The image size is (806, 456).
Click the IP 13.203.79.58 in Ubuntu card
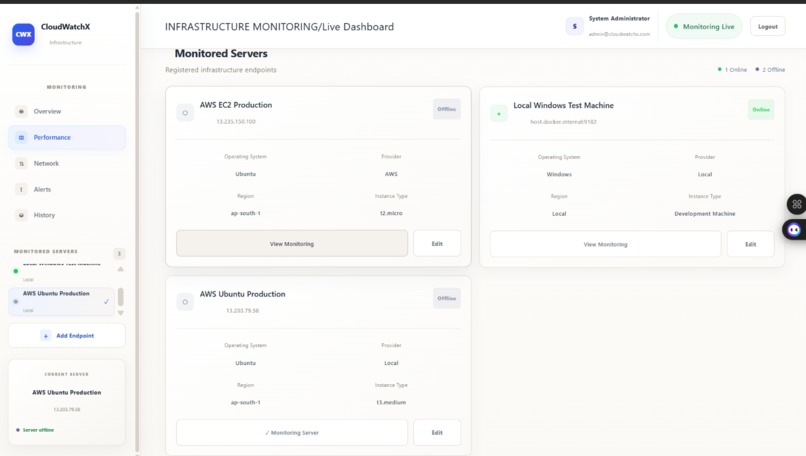243,311
